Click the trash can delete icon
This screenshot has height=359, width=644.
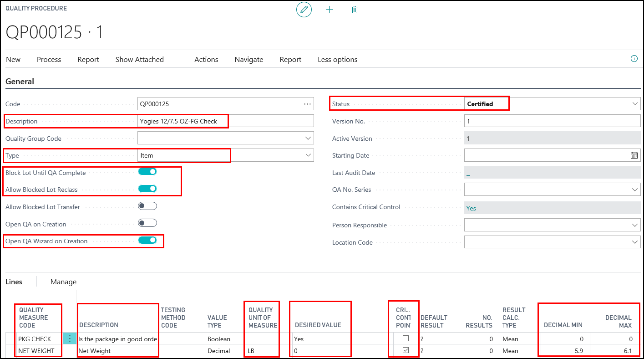coord(355,10)
